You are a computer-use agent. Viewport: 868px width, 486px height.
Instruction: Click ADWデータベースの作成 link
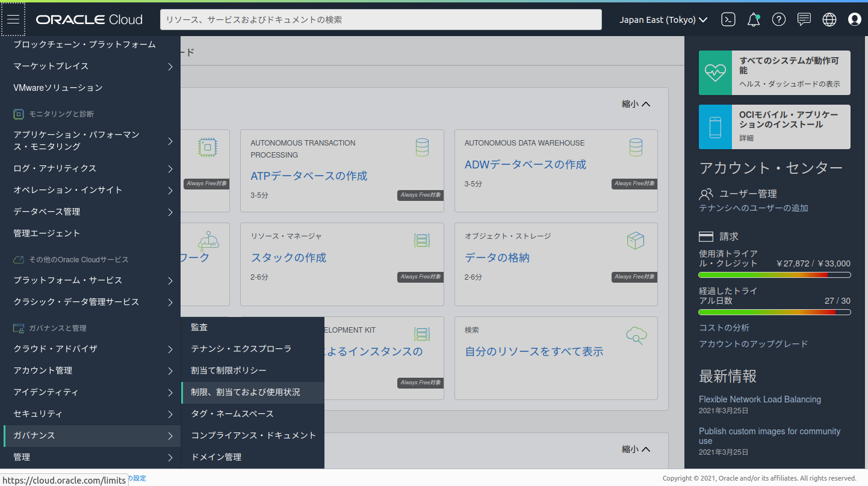(x=525, y=165)
